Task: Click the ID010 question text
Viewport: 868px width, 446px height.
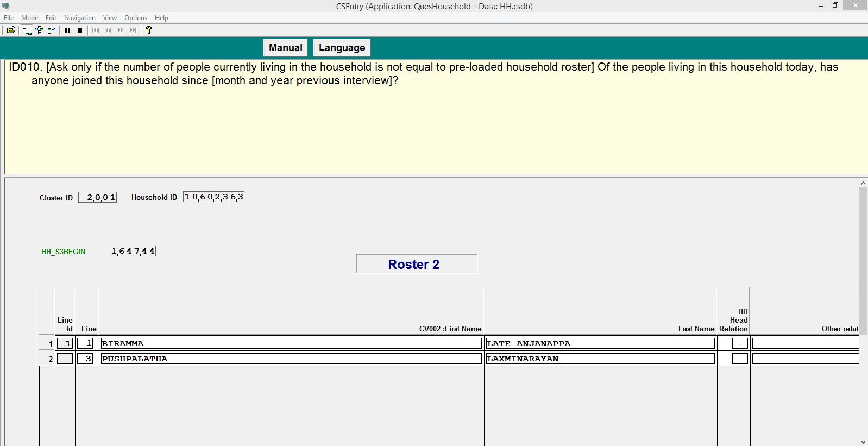Action: (424, 74)
